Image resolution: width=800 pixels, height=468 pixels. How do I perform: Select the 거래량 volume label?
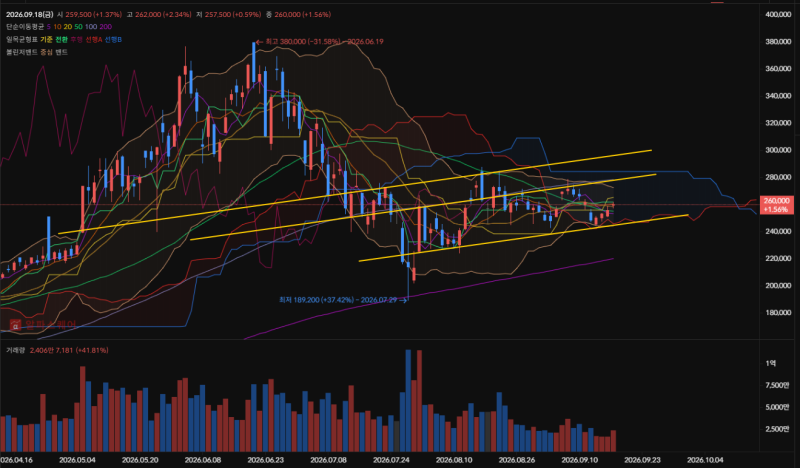point(15,350)
